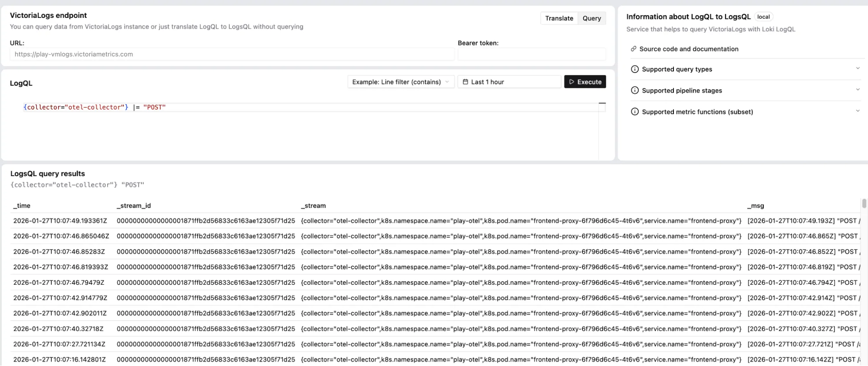Switch to Translate mode
Image resolution: width=868 pixels, height=366 pixels.
pyautogui.click(x=559, y=18)
